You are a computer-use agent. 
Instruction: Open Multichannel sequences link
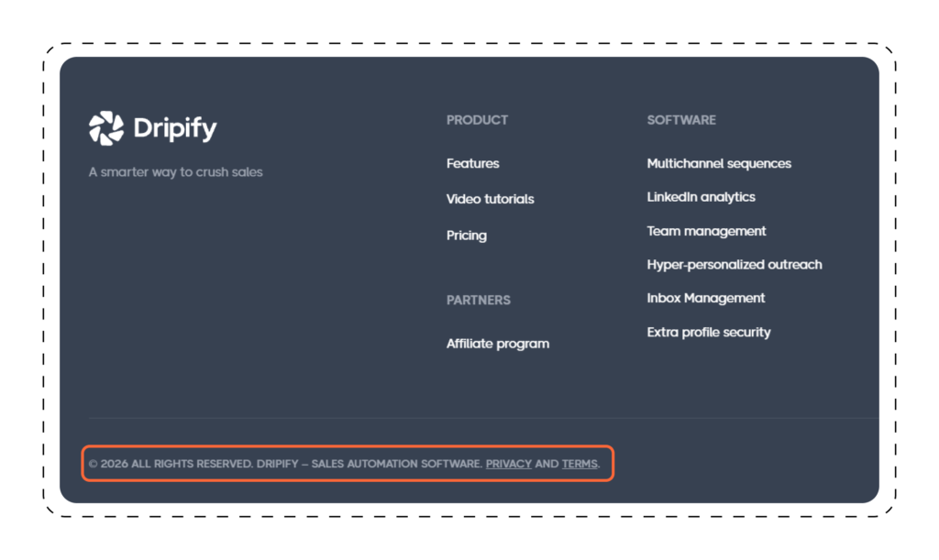(719, 163)
